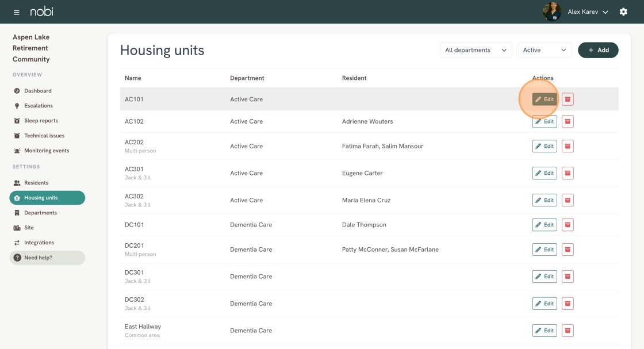The width and height of the screenshot is (644, 349).
Task: Edit the DC302 housing unit
Action: point(544,304)
